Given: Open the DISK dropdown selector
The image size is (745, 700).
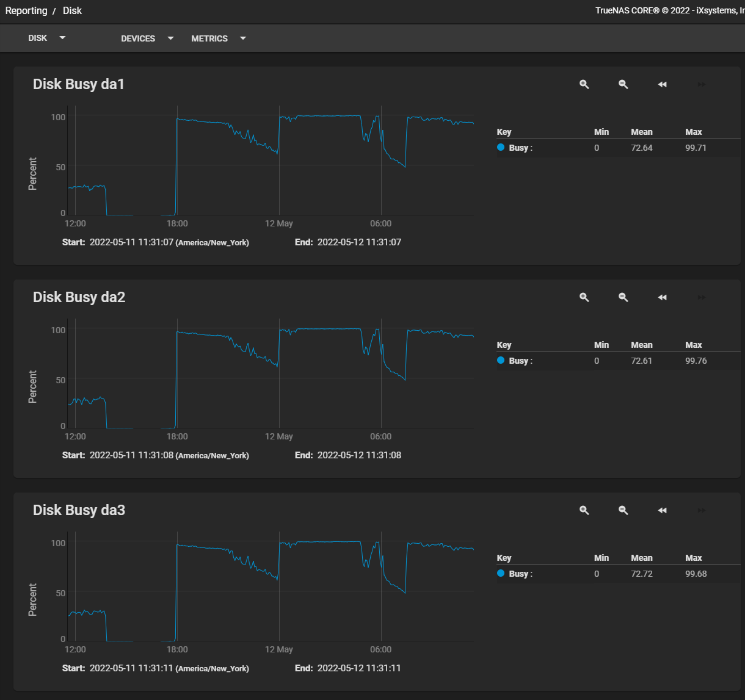Looking at the screenshot, I should [x=46, y=38].
